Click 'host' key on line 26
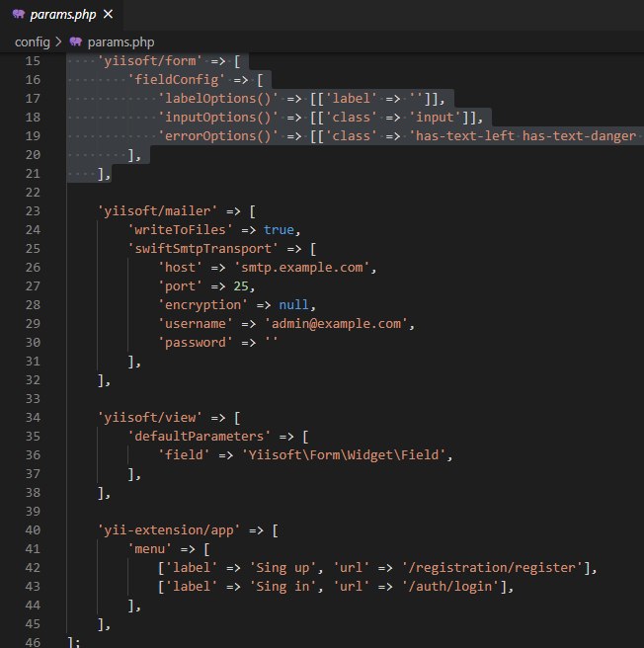Image resolution: width=644 pixels, height=648 pixels. [x=180, y=268]
